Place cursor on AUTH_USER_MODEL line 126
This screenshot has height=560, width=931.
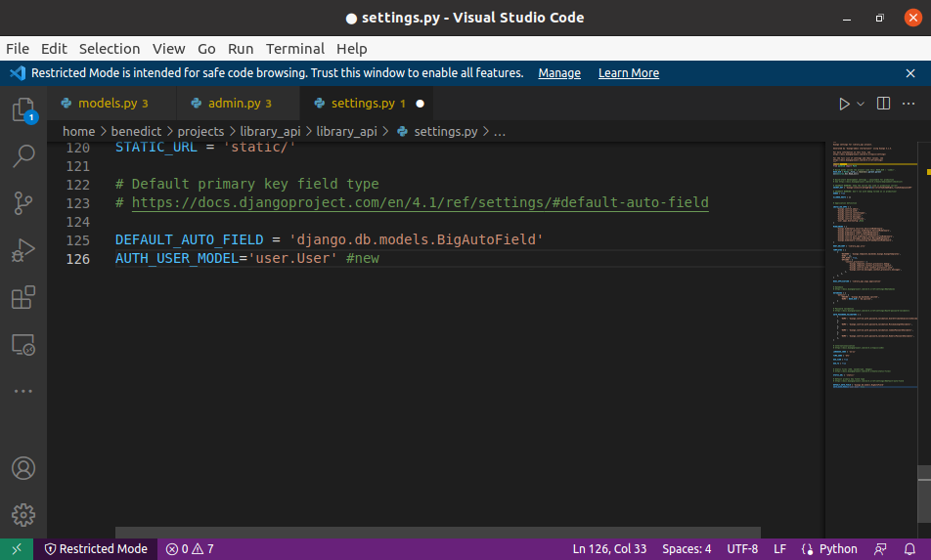click(469, 259)
